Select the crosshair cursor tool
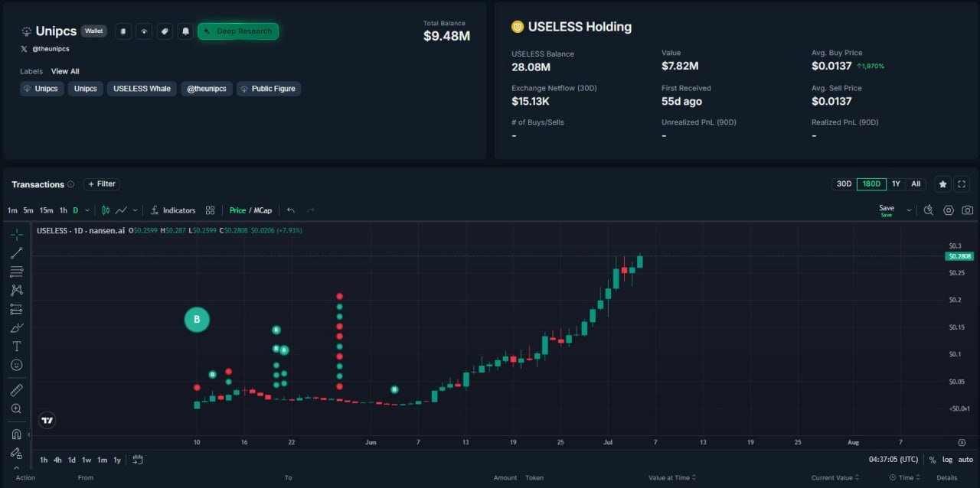The height and width of the screenshot is (488, 980). [16, 235]
